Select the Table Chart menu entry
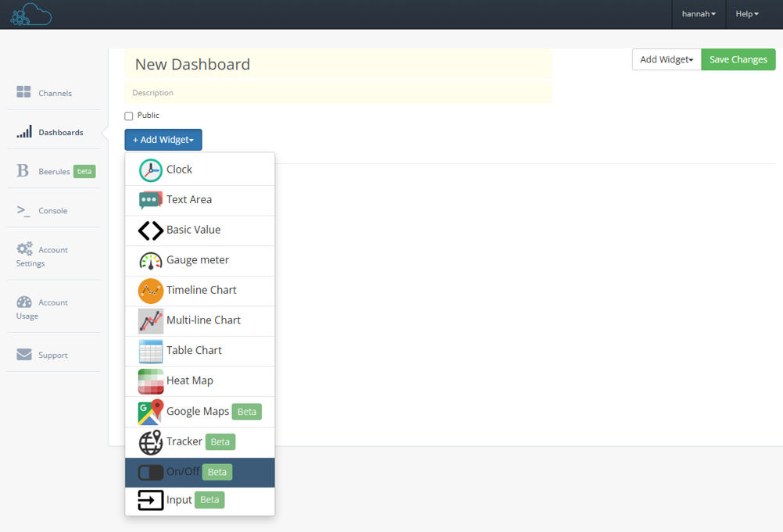783x532 pixels. click(200, 352)
